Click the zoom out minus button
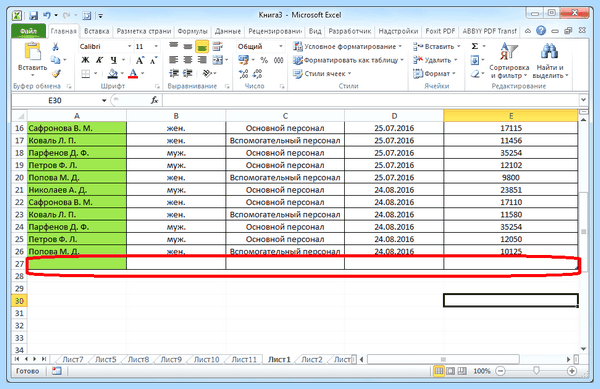600x389 pixels. click(500, 371)
